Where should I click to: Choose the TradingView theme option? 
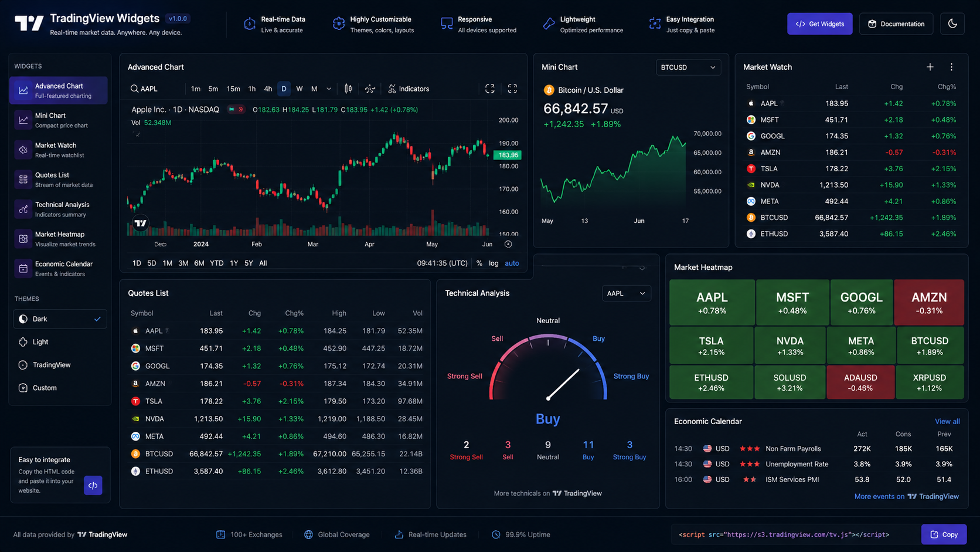[60, 365]
